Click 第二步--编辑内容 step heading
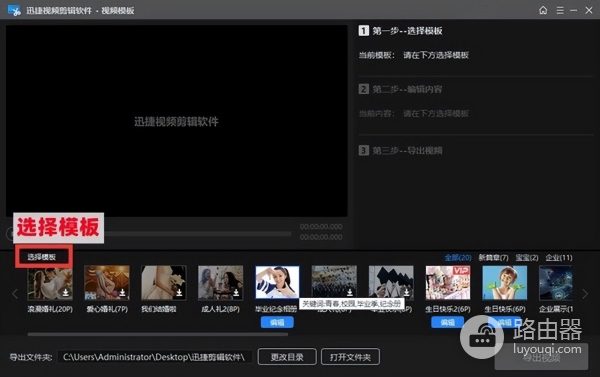Viewport: 600px width, 377px height. coord(407,89)
